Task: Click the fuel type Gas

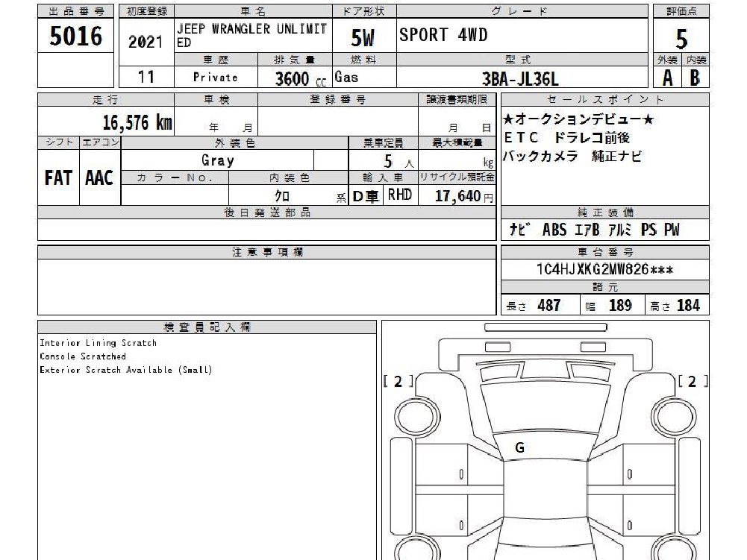Action: coord(347,77)
